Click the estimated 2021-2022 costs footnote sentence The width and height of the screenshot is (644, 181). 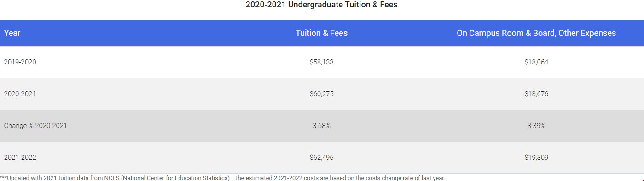click(x=340, y=178)
